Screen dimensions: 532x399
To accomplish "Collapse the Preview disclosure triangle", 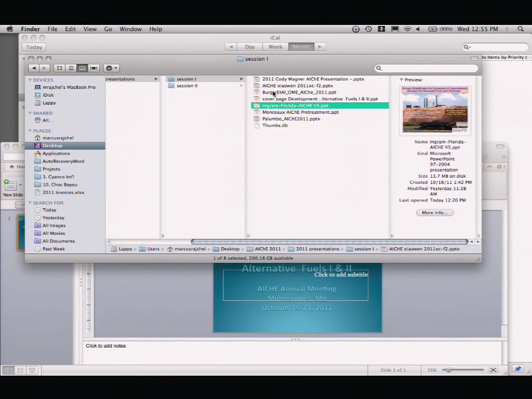I will pos(401,80).
